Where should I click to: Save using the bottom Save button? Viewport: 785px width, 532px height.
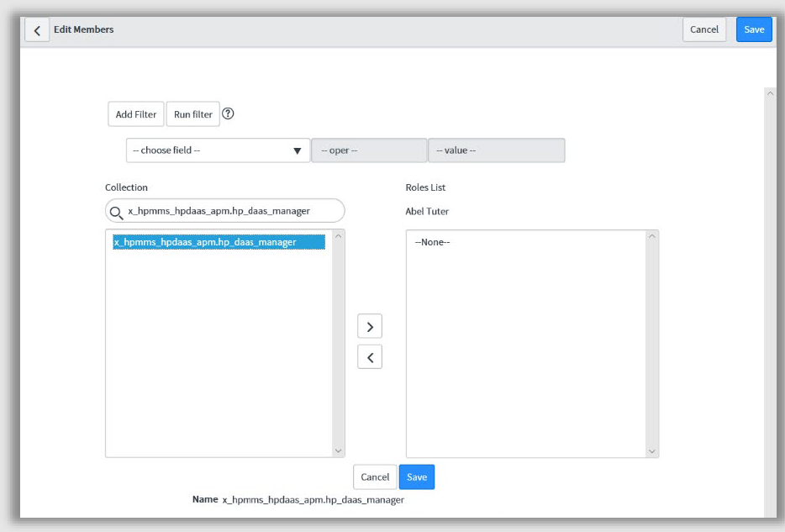click(417, 477)
